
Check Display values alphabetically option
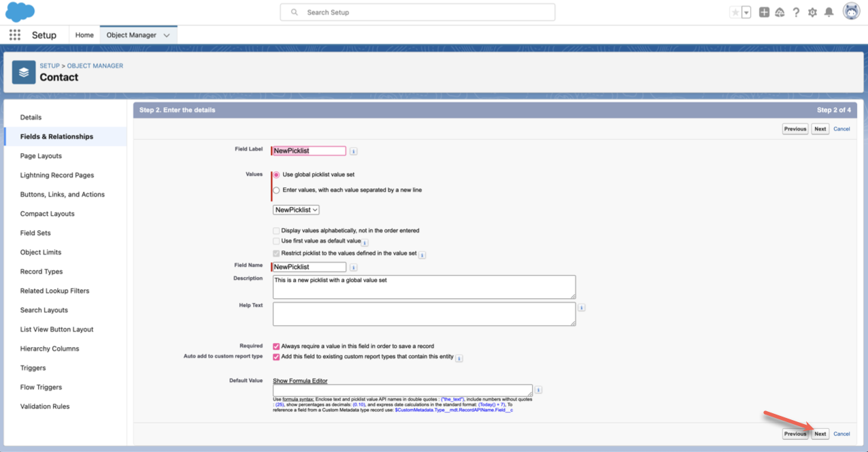pyautogui.click(x=276, y=231)
